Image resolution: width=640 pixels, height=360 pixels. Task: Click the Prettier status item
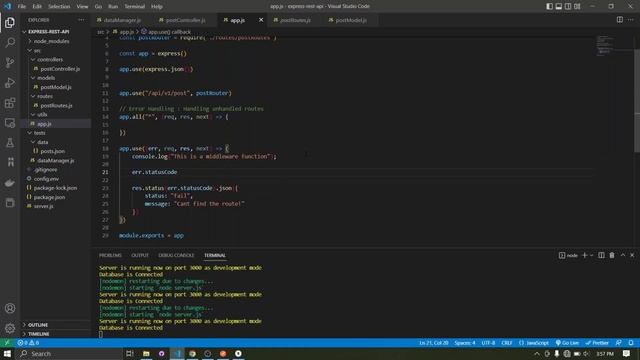(597, 343)
